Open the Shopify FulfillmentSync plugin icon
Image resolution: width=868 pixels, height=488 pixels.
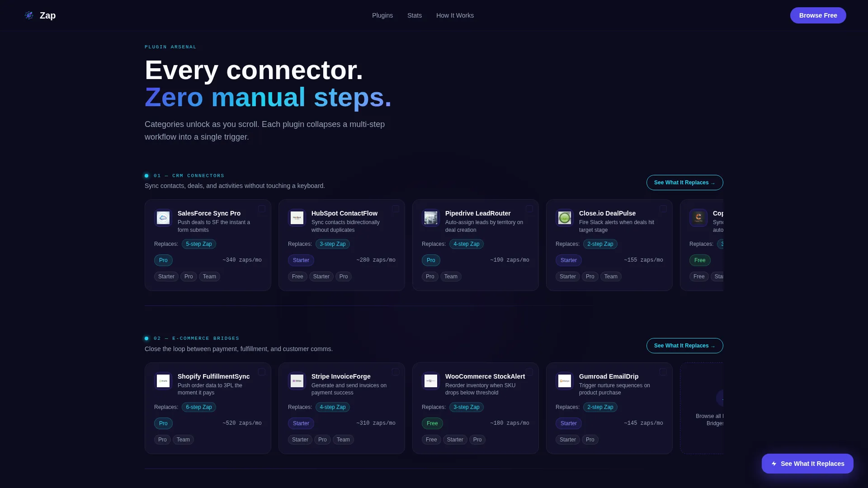163,381
